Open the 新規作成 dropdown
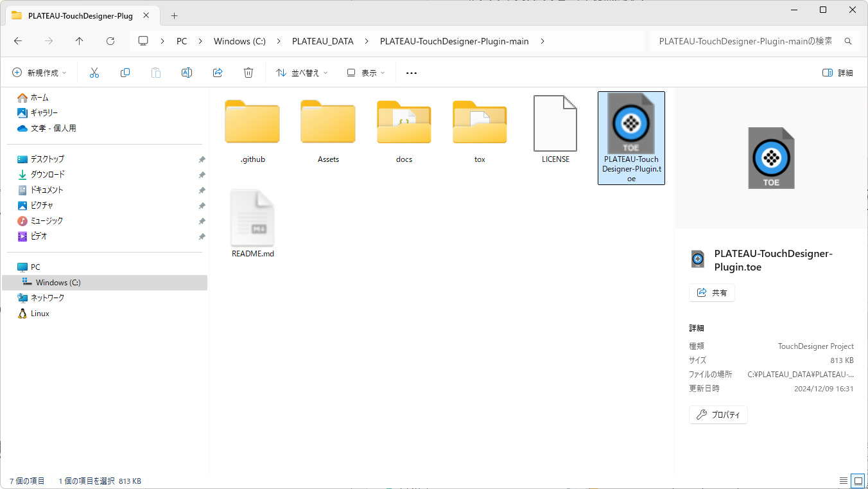This screenshot has height=489, width=868. tap(39, 73)
